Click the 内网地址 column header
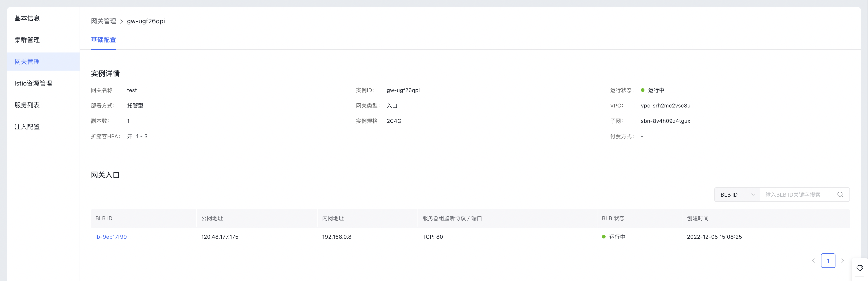This screenshot has height=281, width=868. [333, 218]
